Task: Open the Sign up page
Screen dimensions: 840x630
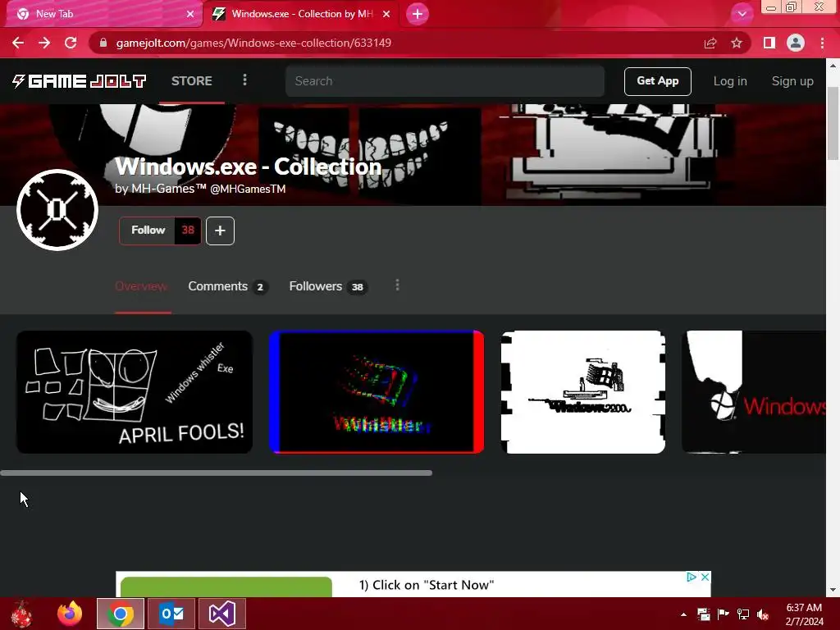Action: tap(792, 81)
